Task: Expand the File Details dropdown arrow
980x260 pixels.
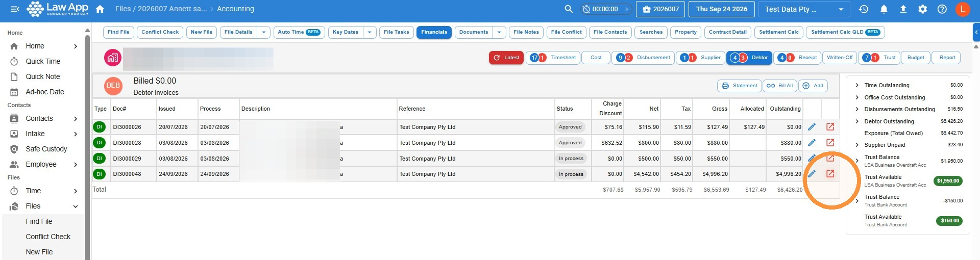Action: (264, 32)
